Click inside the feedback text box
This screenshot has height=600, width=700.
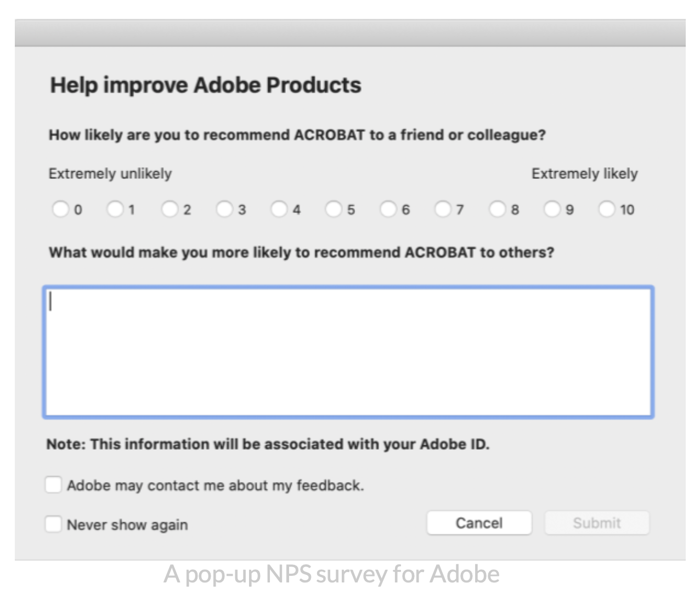(348, 352)
